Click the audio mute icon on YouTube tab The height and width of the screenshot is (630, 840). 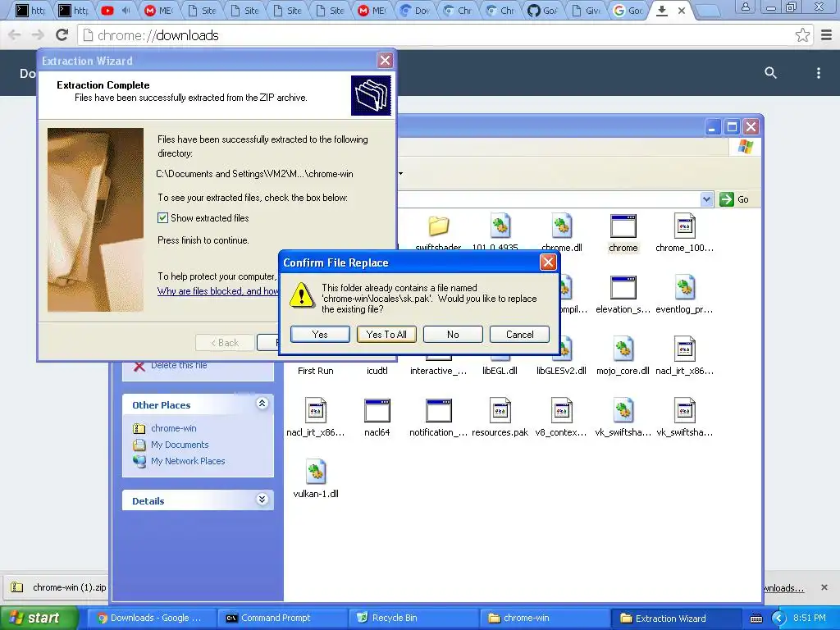click(126, 10)
